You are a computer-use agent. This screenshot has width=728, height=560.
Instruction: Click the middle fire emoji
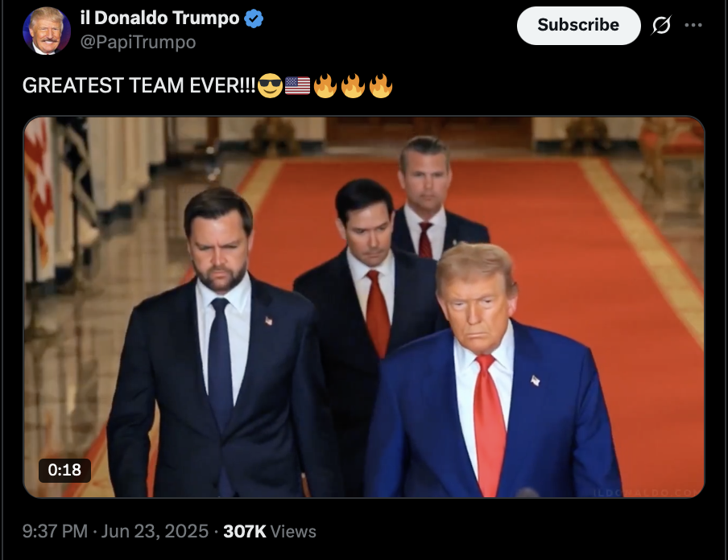point(353,86)
